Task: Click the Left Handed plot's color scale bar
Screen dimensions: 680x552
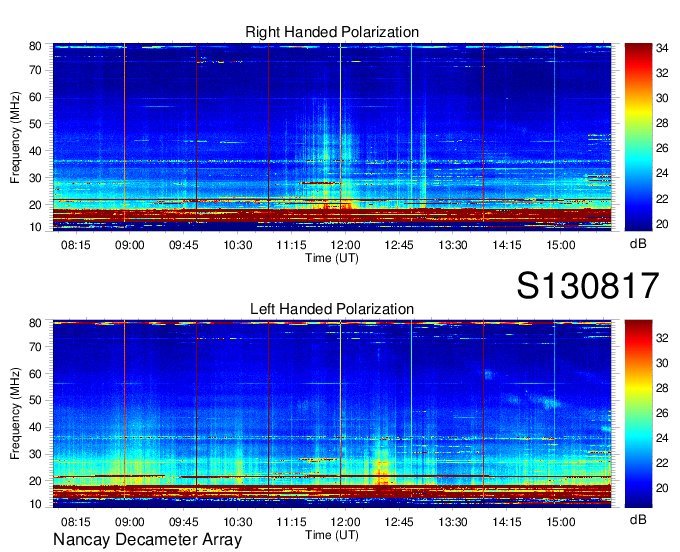Action: tap(638, 414)
